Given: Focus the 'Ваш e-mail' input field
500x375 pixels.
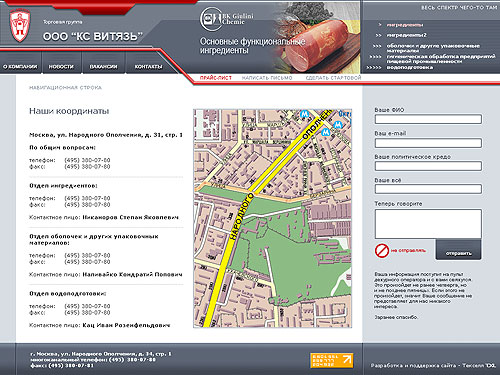Looking at the screenshot, I should [x=428, y=143].
